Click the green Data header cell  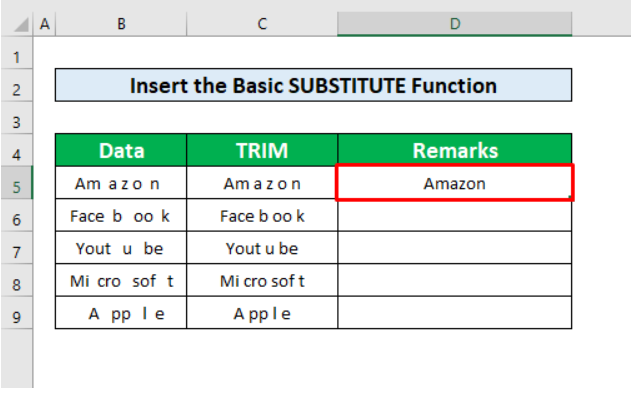(x=121, y=151)
